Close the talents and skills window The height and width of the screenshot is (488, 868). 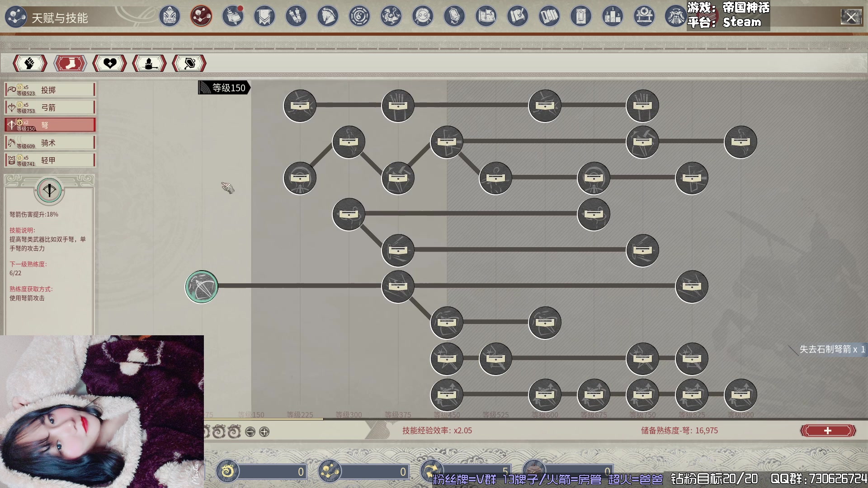pos(851,18)
